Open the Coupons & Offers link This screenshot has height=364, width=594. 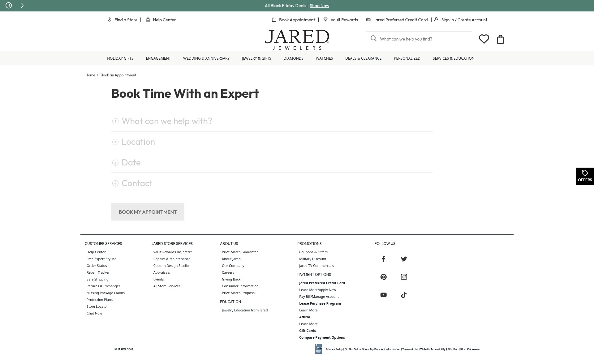(313, 252)
